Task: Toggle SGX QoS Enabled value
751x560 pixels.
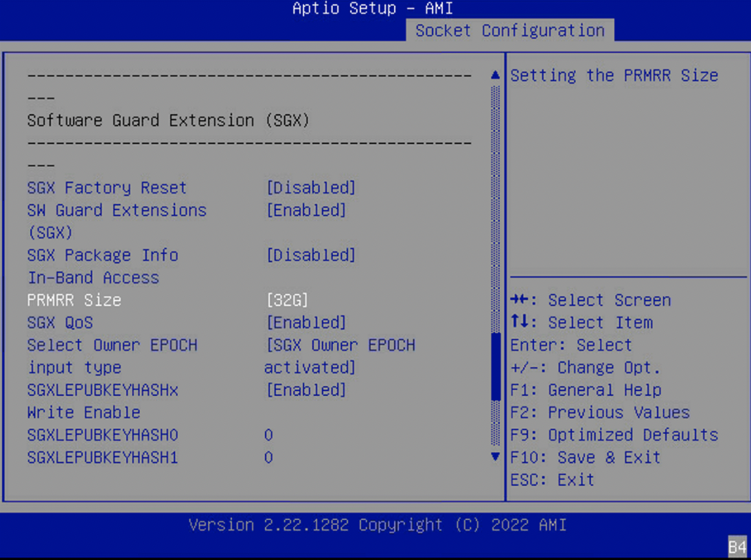Action: point(305,323)
